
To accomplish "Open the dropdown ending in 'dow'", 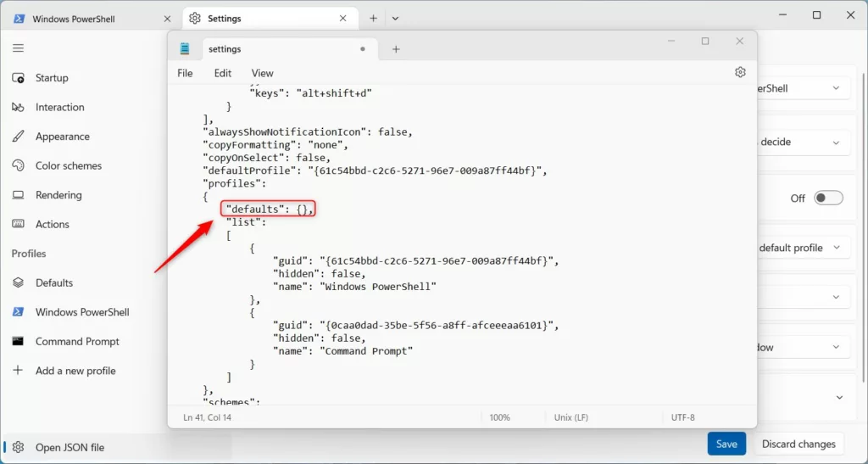I will (x=804, y=348).
